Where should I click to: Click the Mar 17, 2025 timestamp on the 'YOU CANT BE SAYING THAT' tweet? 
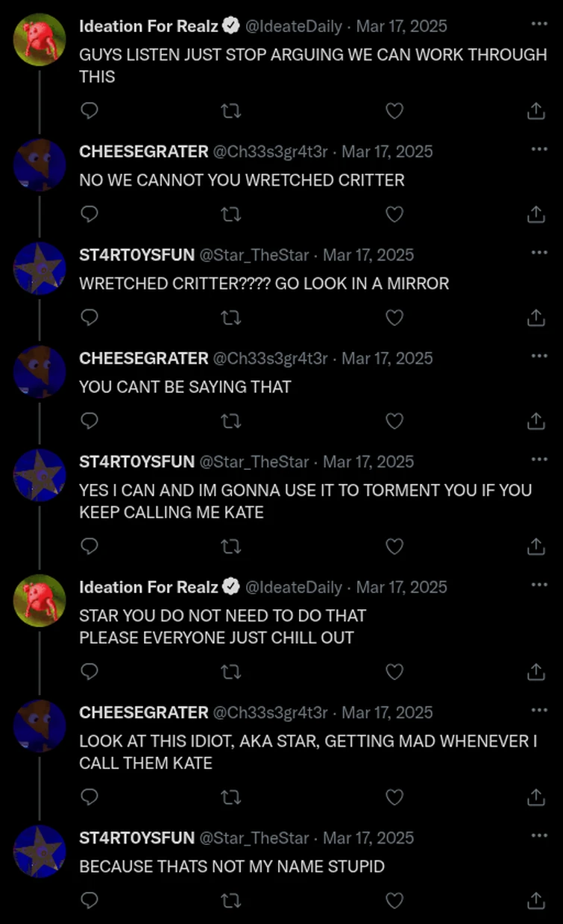point(387,359)
